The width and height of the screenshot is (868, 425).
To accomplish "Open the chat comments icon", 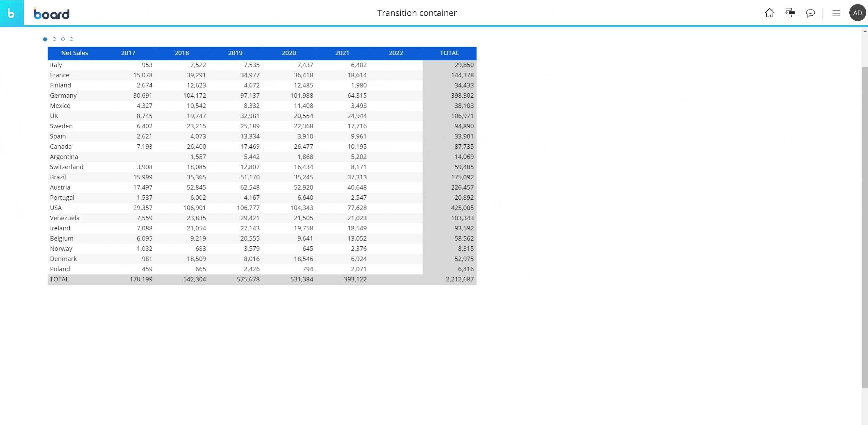I will pos(810,13).
